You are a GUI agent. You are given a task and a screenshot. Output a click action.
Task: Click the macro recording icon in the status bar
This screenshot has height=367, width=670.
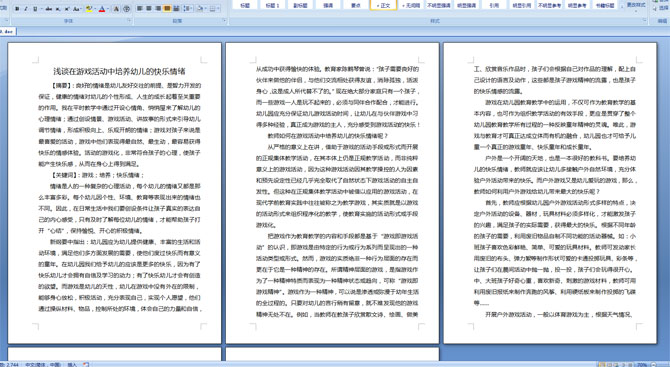point(86,364)
